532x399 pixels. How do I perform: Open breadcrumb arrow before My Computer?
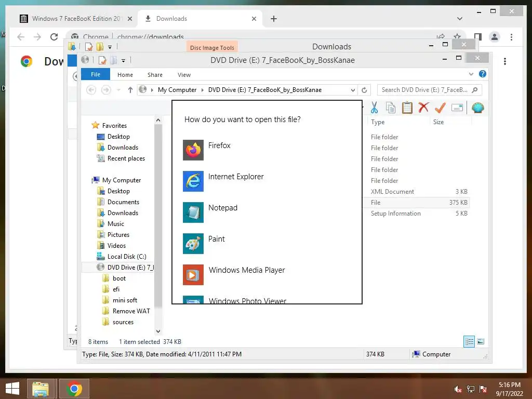coord(152,90)
